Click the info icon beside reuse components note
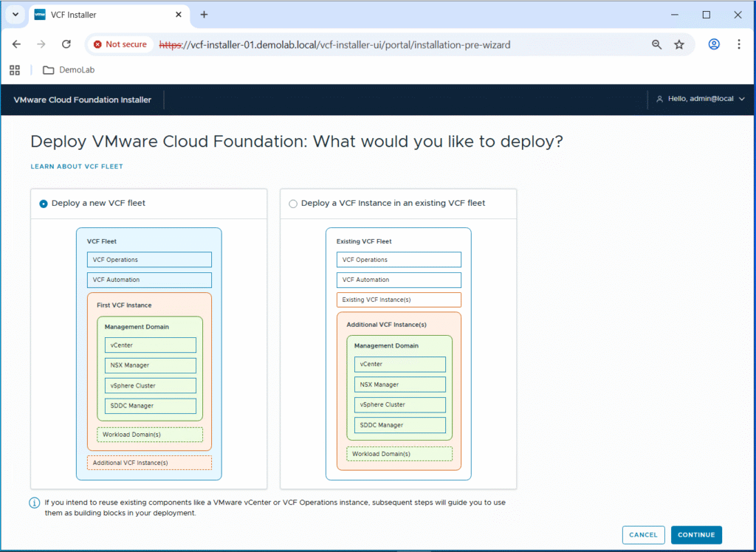756x552 pixels. pyautogui.click(x=34, y=503)
